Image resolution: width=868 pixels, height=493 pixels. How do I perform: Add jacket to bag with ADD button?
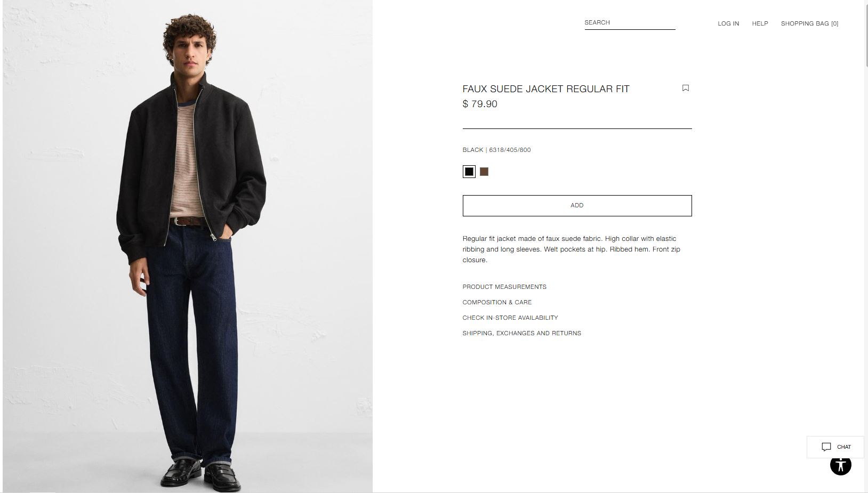[577, 206]
